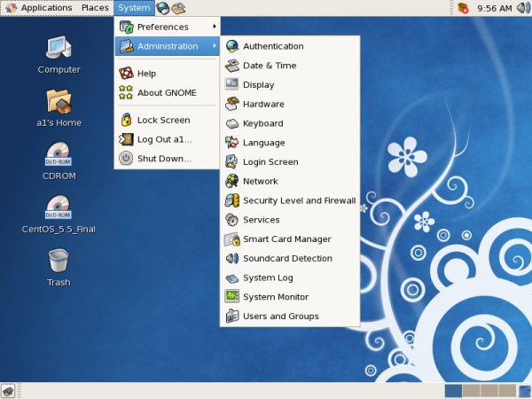Open the Applications menu

tap(39, 8)
